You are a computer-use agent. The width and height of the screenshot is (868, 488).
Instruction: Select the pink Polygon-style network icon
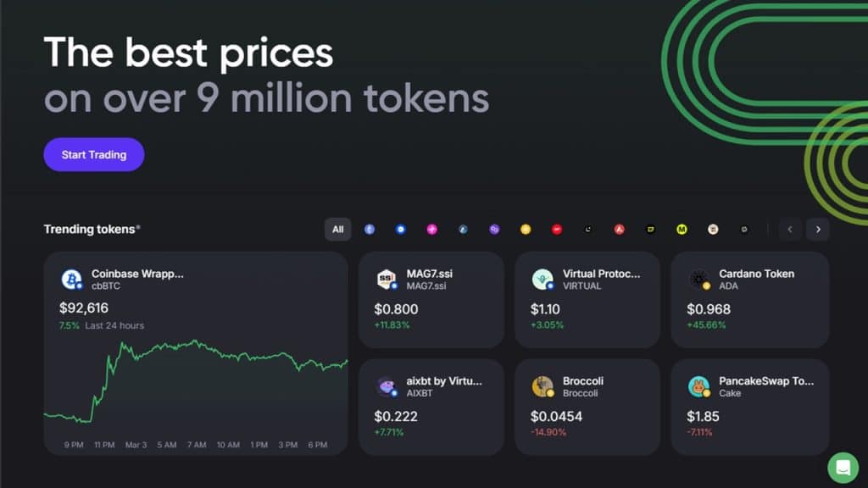[x=431, y=229]
